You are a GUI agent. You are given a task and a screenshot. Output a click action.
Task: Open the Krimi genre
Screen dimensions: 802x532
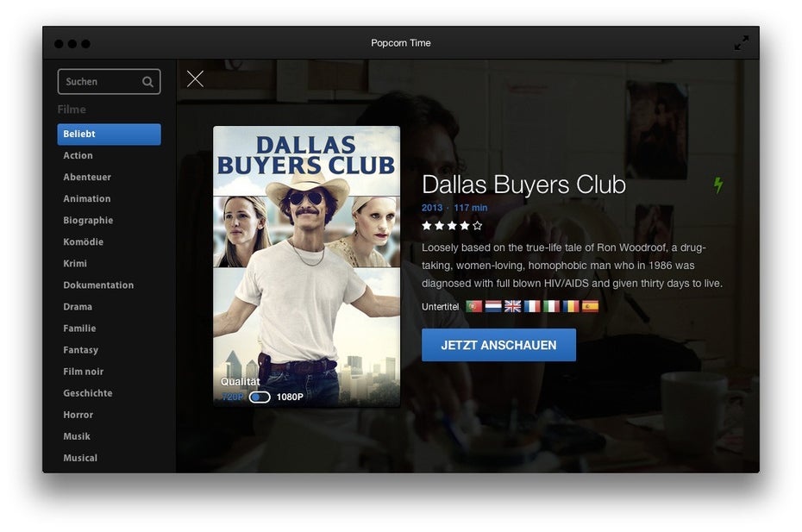coord(75,264)
